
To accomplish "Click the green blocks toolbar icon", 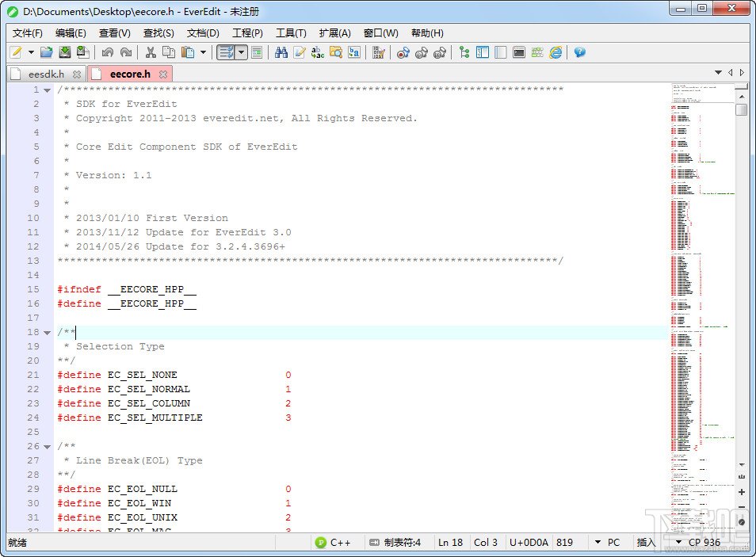I will click(x=537, y=52).
